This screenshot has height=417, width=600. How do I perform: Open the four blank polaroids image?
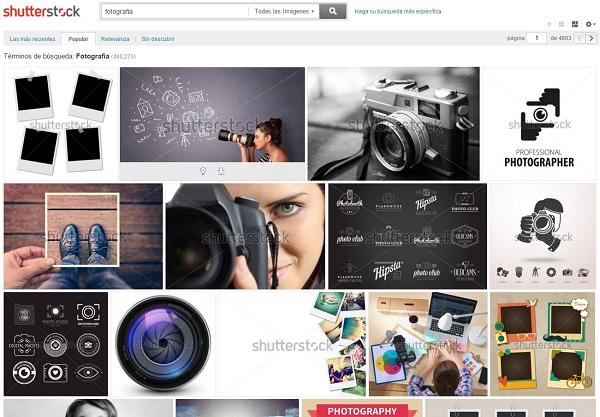[60, 124]
